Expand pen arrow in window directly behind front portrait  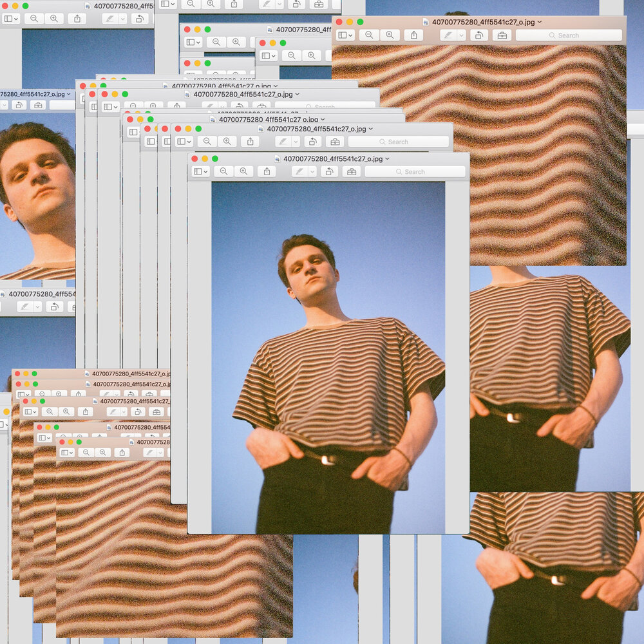tap(296, 142)
